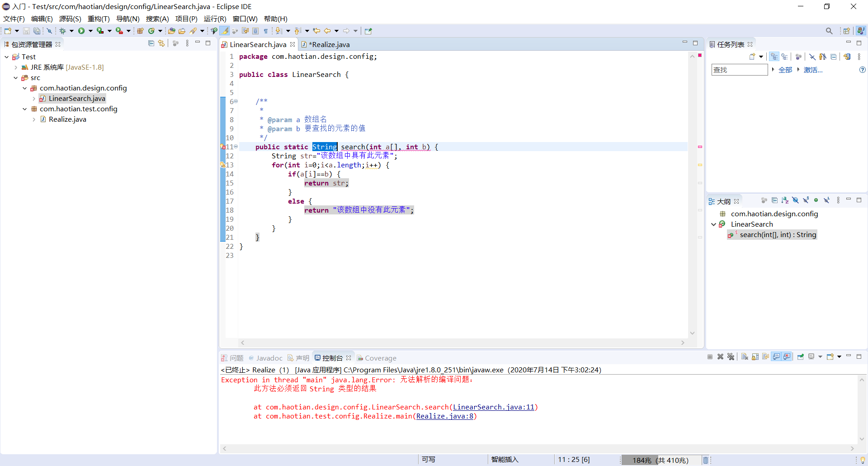The width and height of the screenshot is (868, 466).
Task: Click the Last Edit Location icon
Action: [316, 31]
